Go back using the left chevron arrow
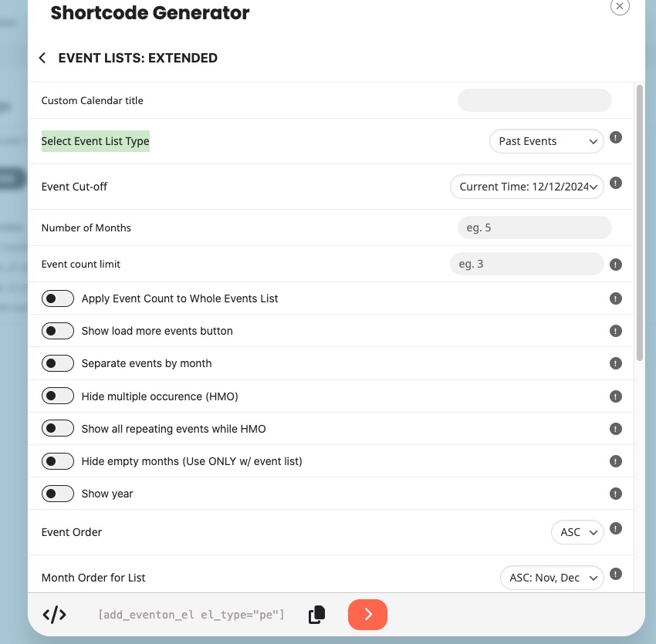This screenshot has width=656, height=644. [x=42, y=58]
